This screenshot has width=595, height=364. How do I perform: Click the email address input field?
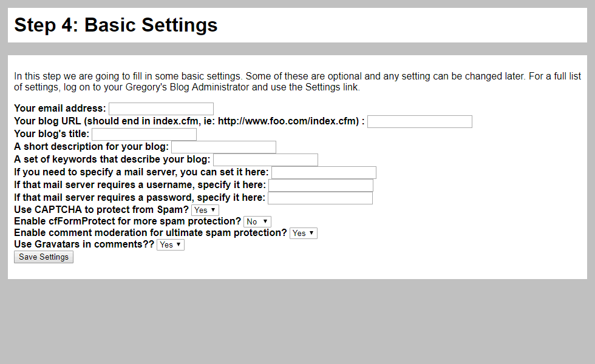161,109
